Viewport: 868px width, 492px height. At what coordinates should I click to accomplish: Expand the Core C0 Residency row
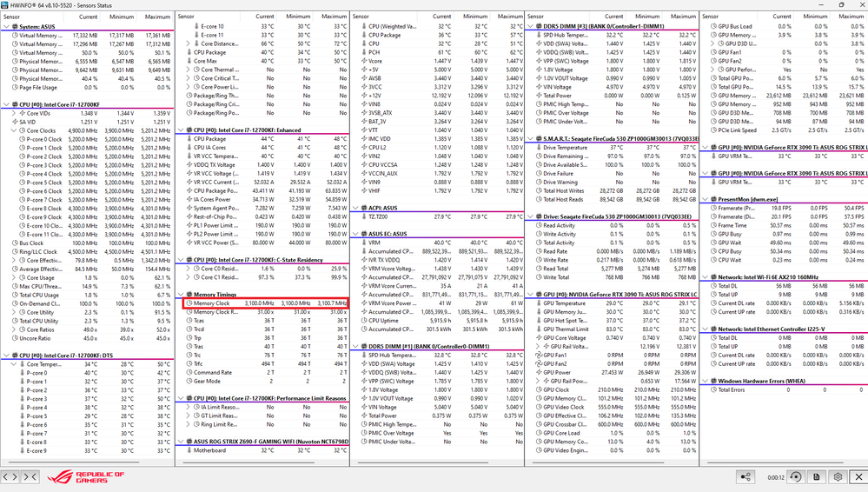pos(189,269)
